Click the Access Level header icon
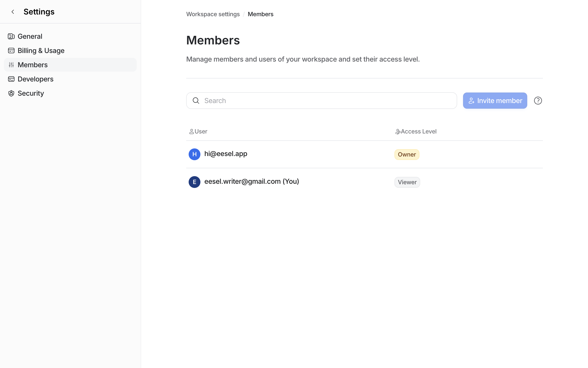This screenshot has width=588, height=368. [x=398, y=132]
